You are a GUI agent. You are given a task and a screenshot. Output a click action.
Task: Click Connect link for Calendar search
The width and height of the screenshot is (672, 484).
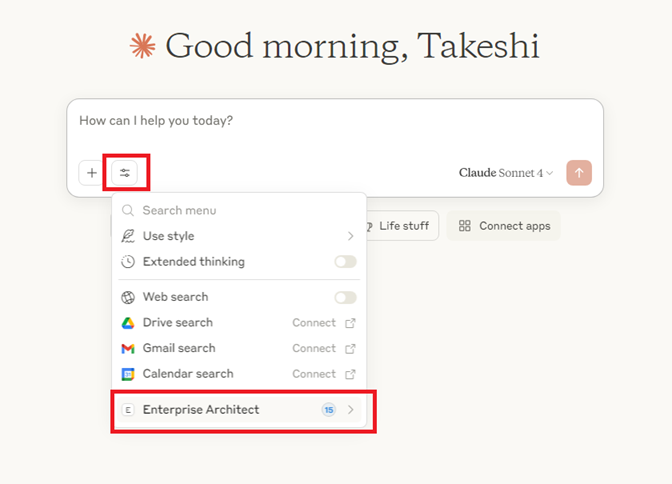click(x=314, y=374)
